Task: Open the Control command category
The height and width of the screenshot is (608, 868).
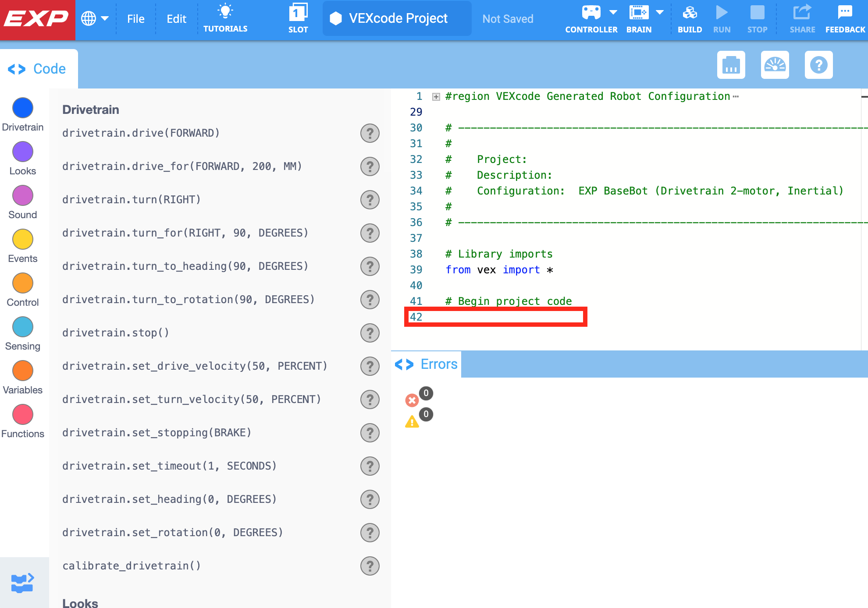Action: pyautogui.click(x=23, y=283)
